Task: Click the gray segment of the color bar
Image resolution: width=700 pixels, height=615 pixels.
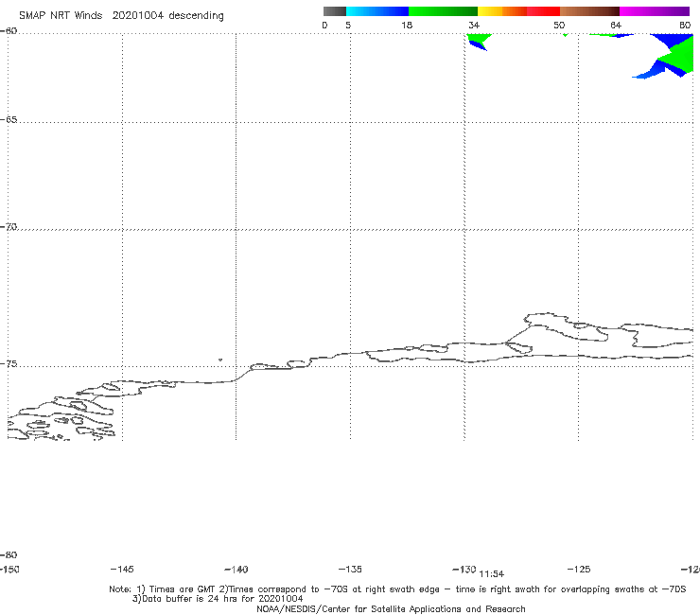Action: click(334, 11)
